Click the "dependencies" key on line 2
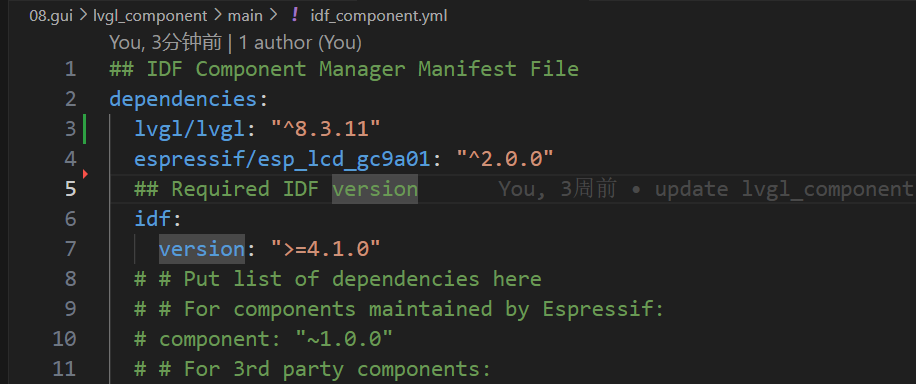 [183, 99]
